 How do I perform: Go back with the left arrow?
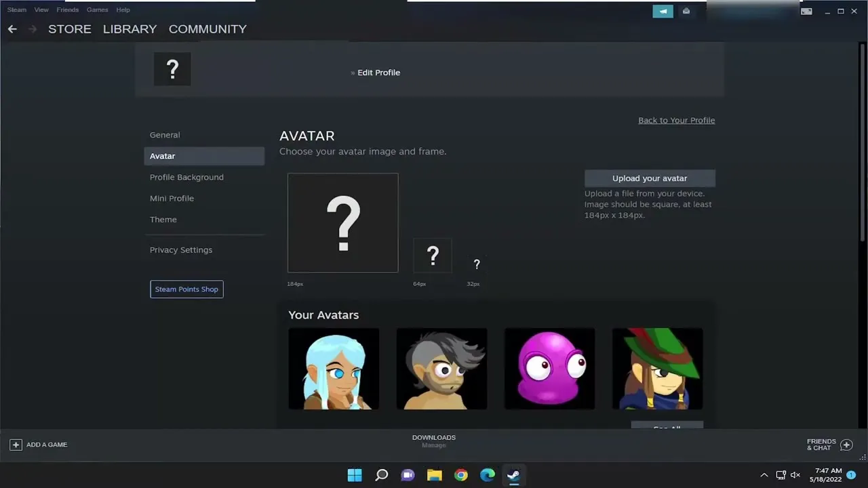click(x=12, y=29)
